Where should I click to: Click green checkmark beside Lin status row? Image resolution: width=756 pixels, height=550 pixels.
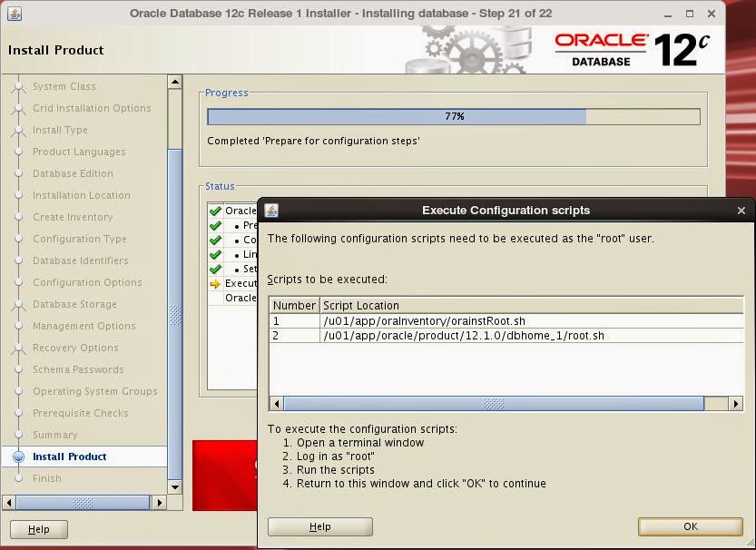click(x=215, y=254)
